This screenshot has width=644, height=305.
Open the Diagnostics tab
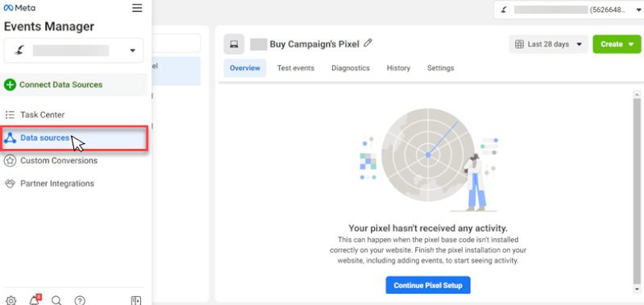351,68
